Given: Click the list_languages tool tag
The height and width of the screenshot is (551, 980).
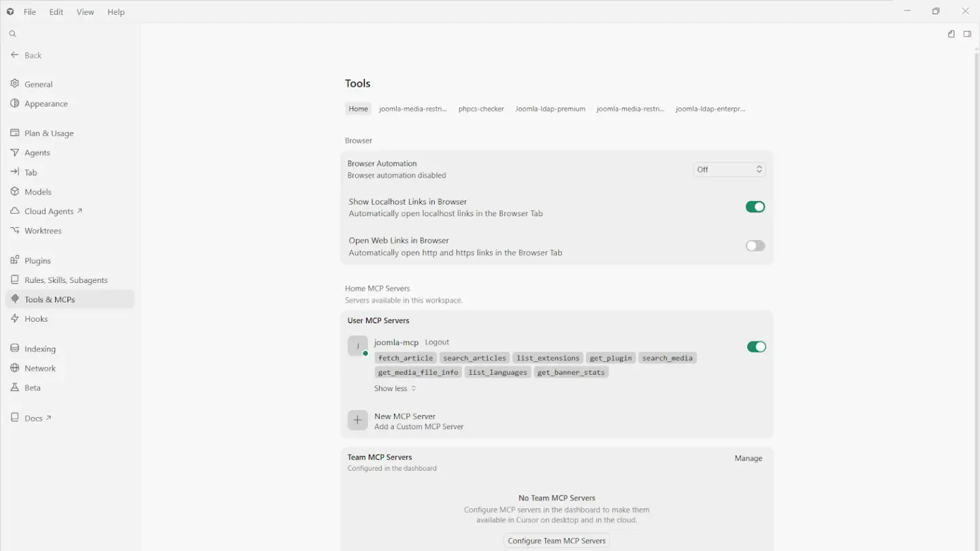Looking at the screenshot, I should click(498, 372).
